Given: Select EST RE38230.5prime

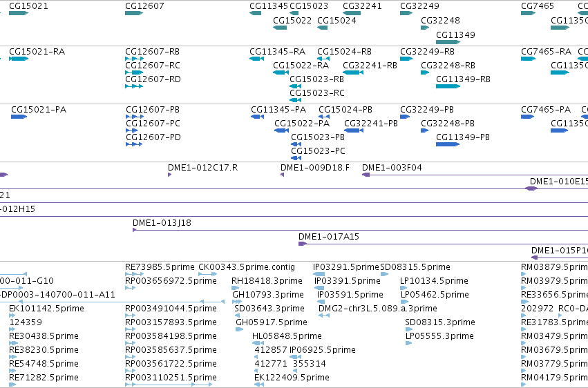Looking at the screenshot, I should coord(12,357).
